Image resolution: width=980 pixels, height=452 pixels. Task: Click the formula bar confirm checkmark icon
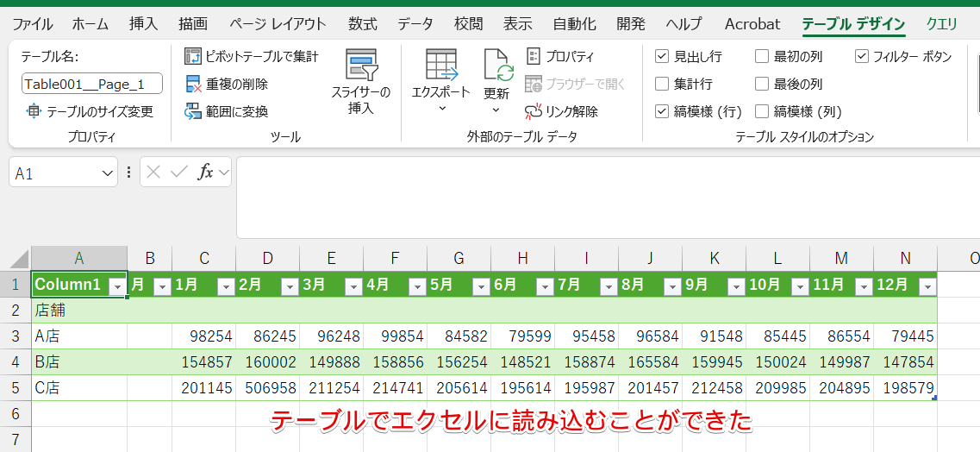pyautogui.click(x=178, y=172)
